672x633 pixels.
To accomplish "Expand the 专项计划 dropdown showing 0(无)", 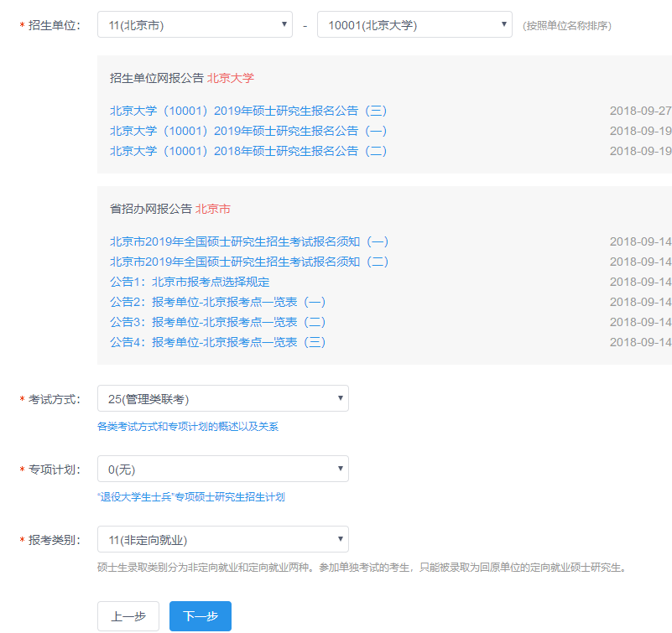I will pyautogui.click(x=222, y=470).
